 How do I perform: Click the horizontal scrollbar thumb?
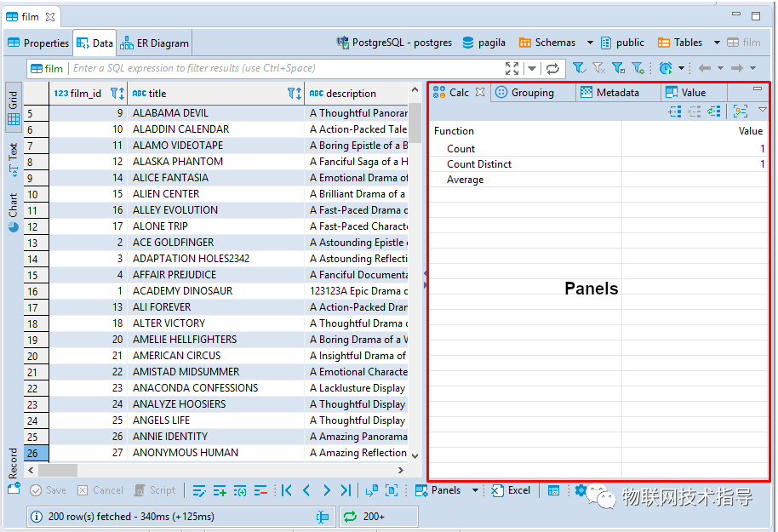[x=58, y=470]
